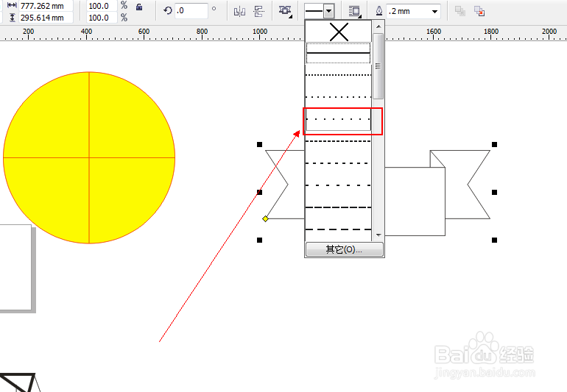The width and height of the screenshot is (567, 392).
Task: Click the line style list scroll down arrow
Action: pyautogui.click(x=378, y=235)
